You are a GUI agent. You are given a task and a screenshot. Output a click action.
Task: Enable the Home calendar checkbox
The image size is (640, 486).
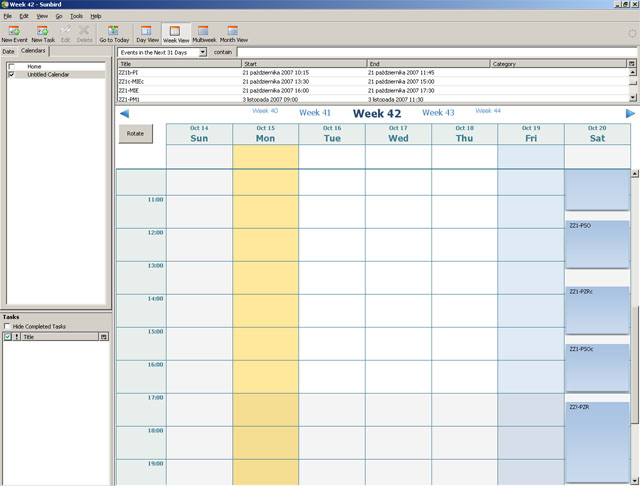pyautogui.click(x=11, y=66)
